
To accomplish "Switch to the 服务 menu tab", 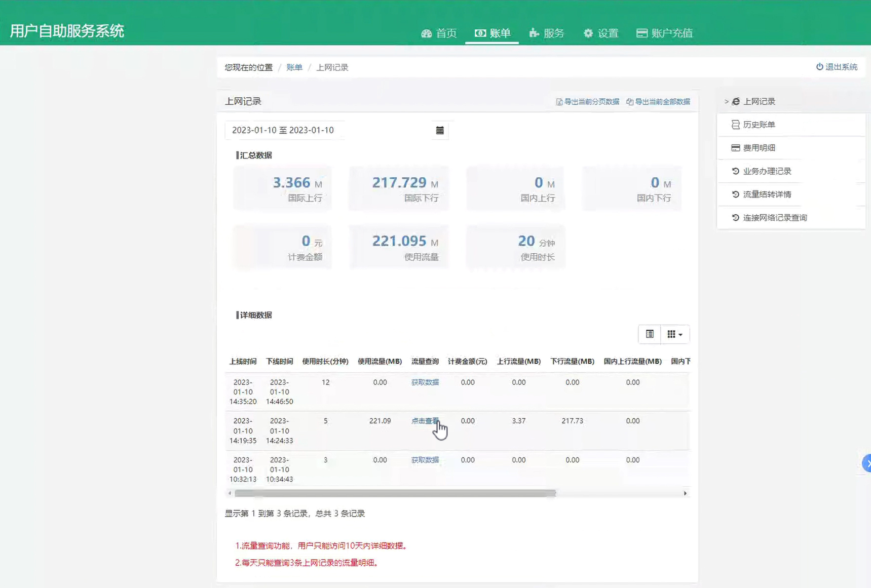I will pyautogui.click(x=546, y=33).
